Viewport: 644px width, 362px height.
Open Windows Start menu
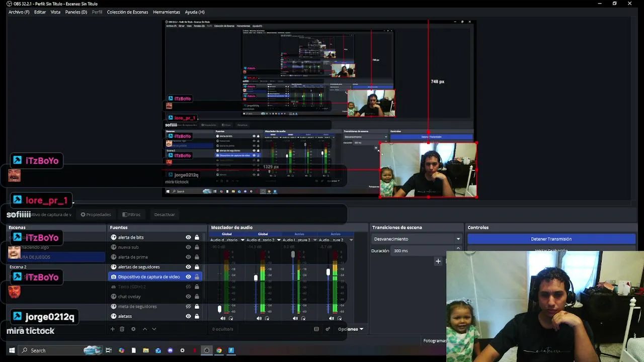[12, 350]
